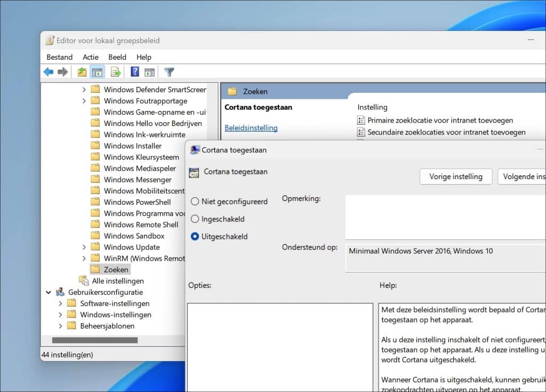Expand Beheersjablonen node

click(60, 326)
